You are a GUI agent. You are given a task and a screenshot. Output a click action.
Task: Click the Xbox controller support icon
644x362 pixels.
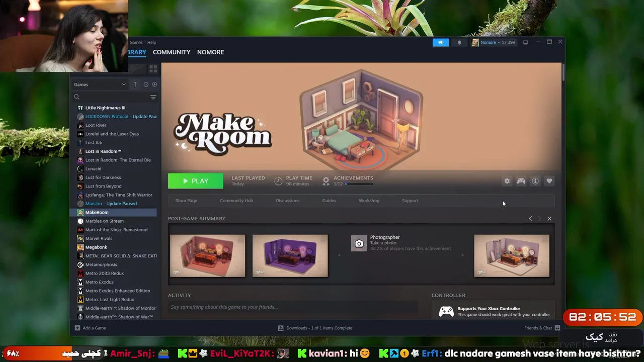(x=446, y=312)
